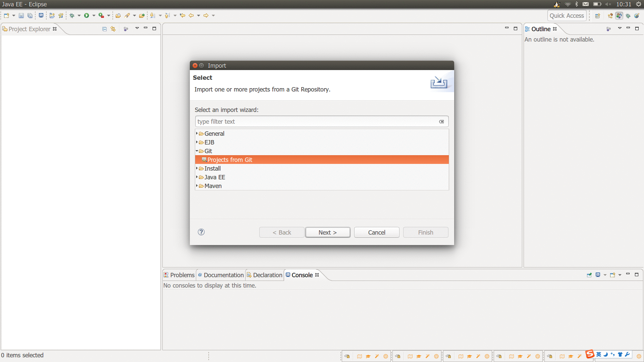Screen dimensions: 644x362
Task: Click the Debug bug icon
Action: (72, 15)
